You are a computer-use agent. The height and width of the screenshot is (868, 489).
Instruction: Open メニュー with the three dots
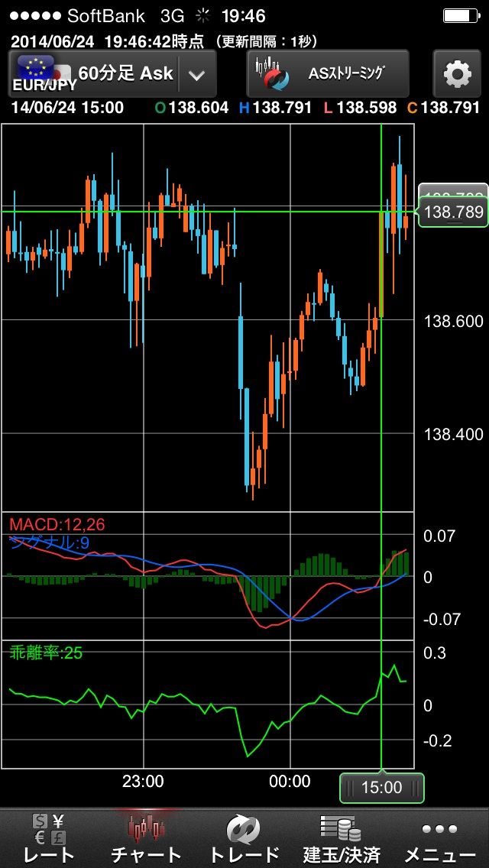pyautogui.click(x=439, y=837)
